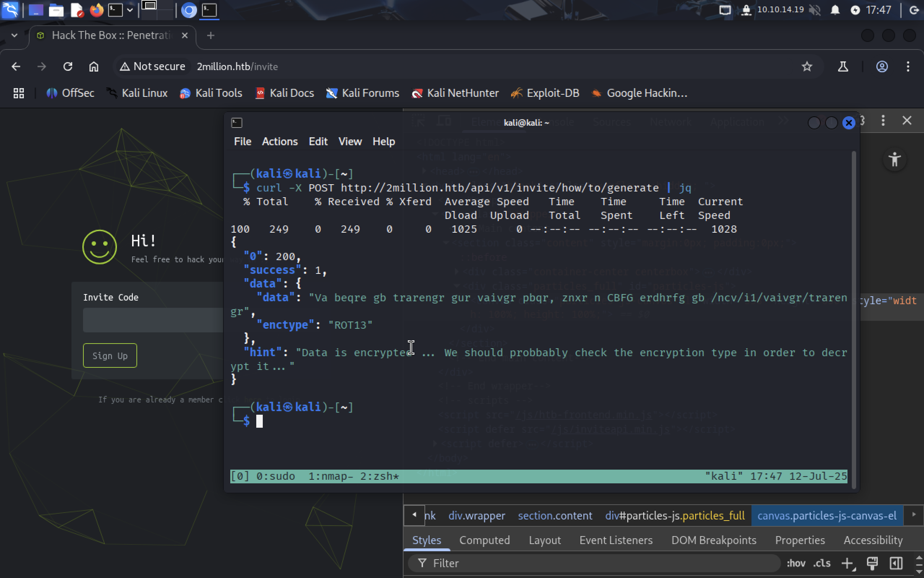The height and width of the screenshot is (578, 924).
Task: Bookmark this page with the star icon
Action: [807, 66]
